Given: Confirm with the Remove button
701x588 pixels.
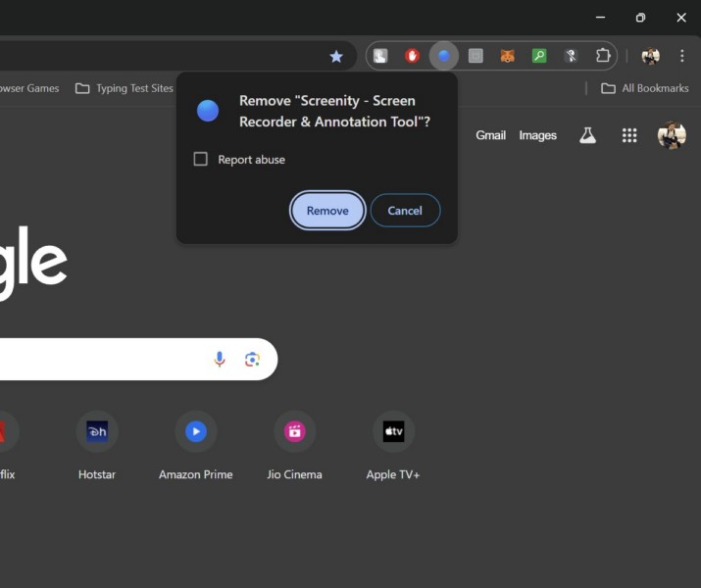Looking at the screenshot, I should (x=327, y=211).
